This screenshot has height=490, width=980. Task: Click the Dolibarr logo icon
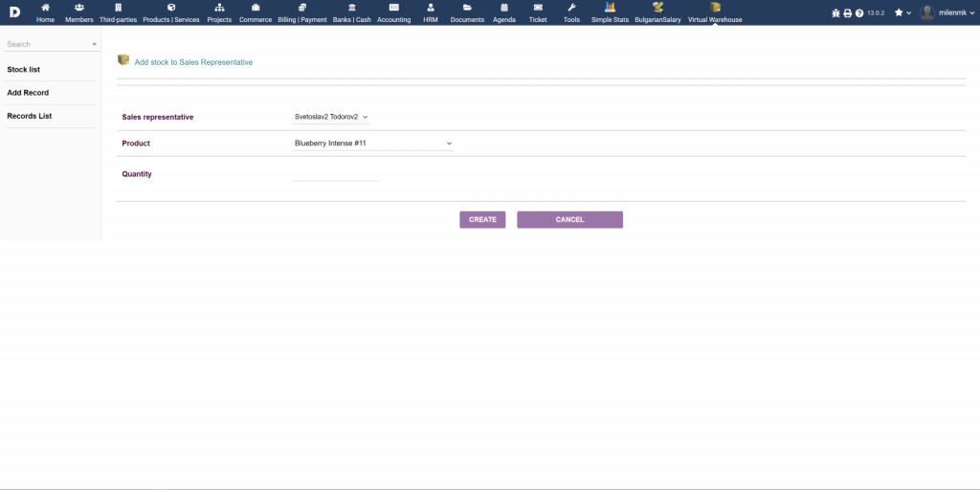tap(14, 11)
